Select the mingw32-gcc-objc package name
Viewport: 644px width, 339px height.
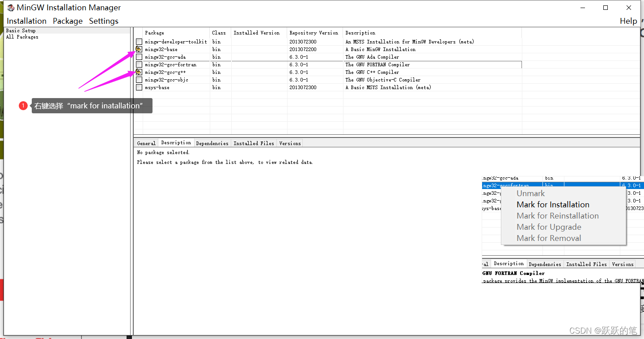click(166, 80)
